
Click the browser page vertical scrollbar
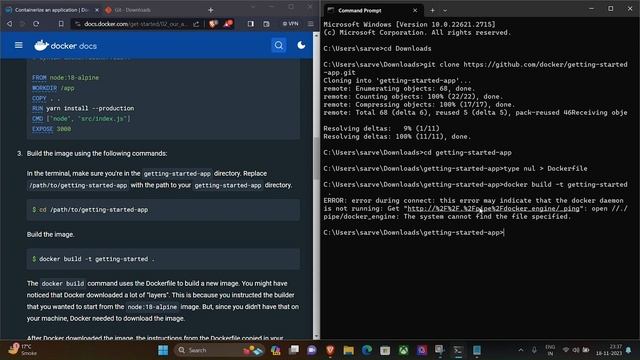point(316,159)
